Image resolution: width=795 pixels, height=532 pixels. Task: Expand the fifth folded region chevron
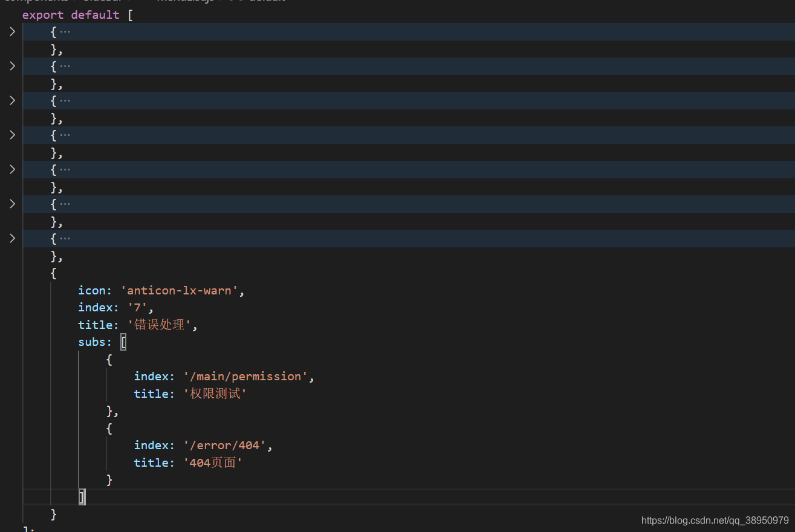click(11, 169)
